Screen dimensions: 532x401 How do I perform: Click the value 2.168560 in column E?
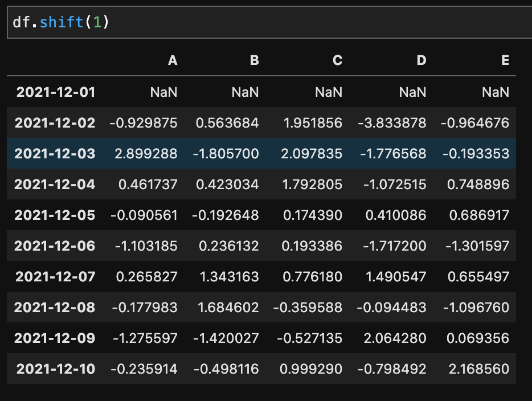pyautogui.click(x=478, y=369)
